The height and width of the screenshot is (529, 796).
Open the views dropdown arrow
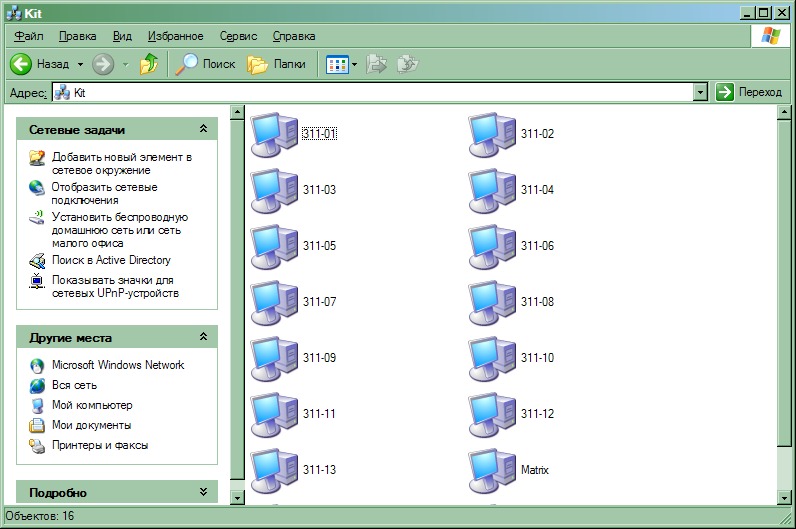click(x=354, y=64)
